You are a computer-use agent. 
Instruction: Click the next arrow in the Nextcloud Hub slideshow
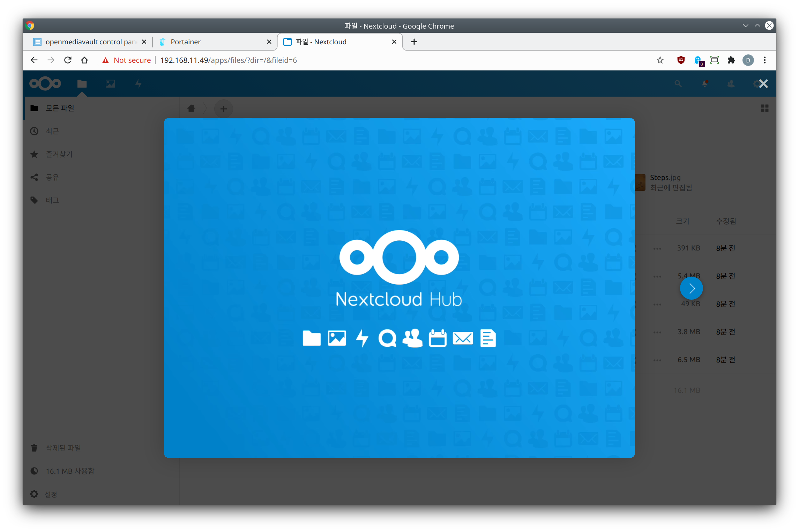tap(691, 288)
